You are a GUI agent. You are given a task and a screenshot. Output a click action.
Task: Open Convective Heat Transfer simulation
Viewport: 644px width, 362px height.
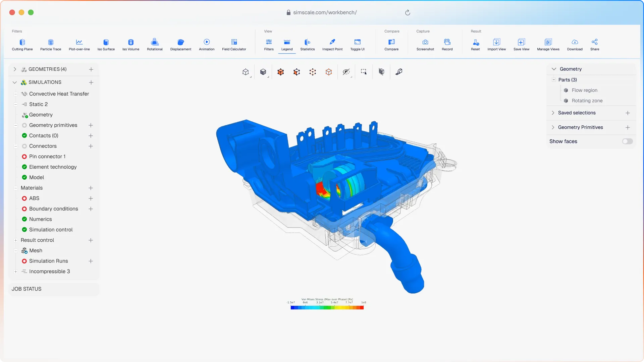(x=59, y=94)
